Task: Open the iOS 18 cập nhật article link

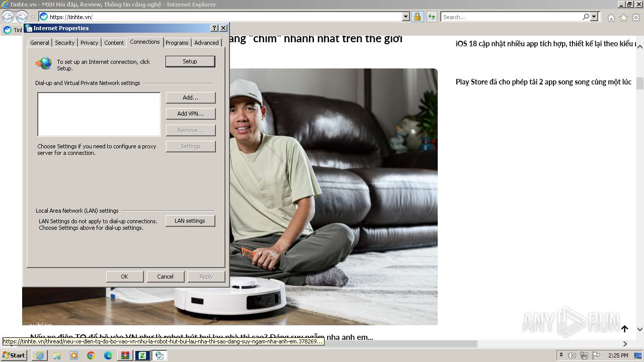Action: pos(546,44)
